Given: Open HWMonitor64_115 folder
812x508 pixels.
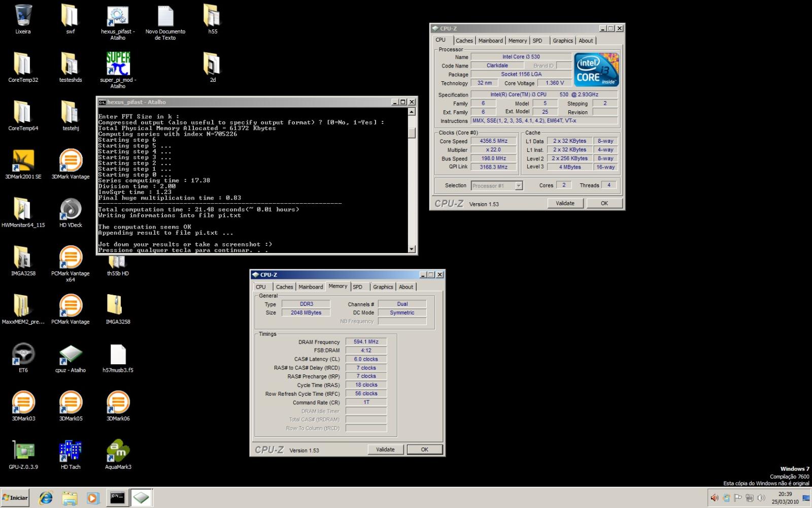Looking at the screenshot, I should pyautogui.click(x=23, y=212).
